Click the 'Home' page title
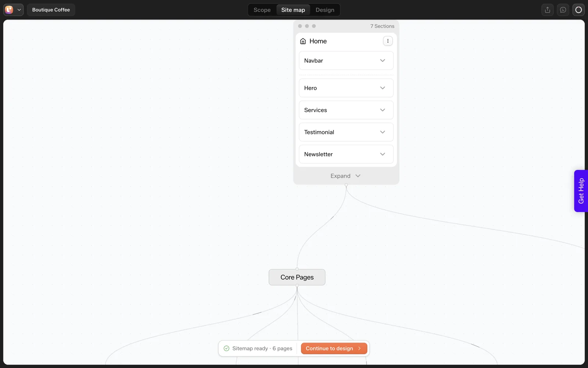Screen dimensions: 588x368 318,41
